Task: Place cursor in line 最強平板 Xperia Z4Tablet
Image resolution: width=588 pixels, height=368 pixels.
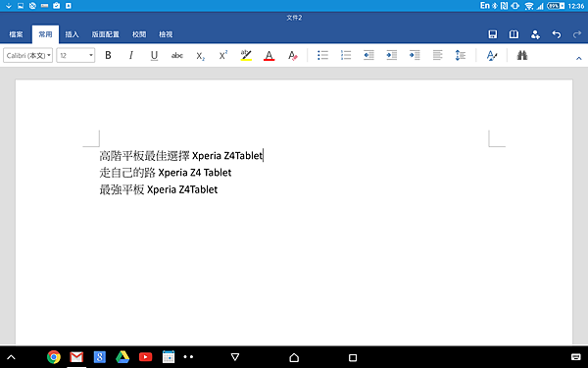Action: pos(159,189)
